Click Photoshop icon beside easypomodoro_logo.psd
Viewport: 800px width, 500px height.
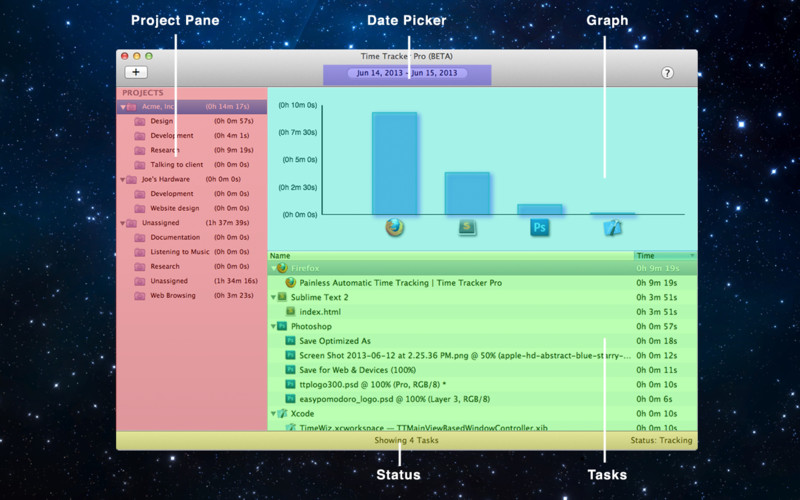point(290,398)
